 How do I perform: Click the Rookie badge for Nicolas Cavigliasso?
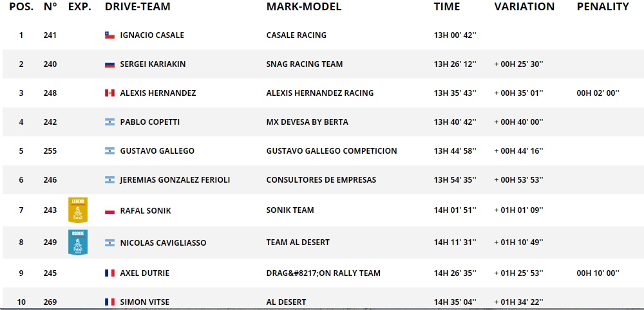pos(78,242)
